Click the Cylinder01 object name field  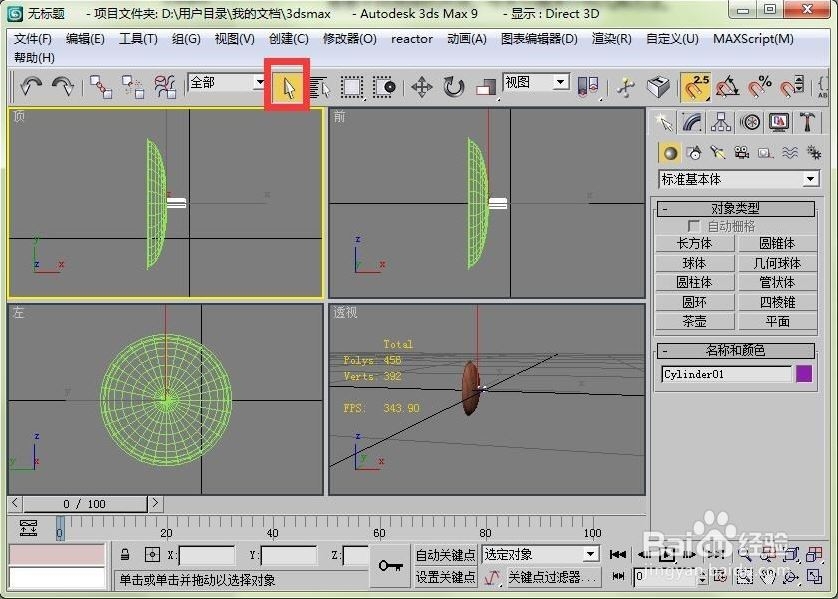point(726,374)
